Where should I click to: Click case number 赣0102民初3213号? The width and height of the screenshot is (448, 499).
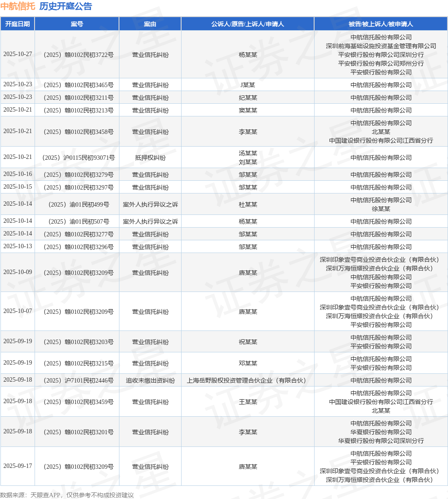(x=79, y=110)
